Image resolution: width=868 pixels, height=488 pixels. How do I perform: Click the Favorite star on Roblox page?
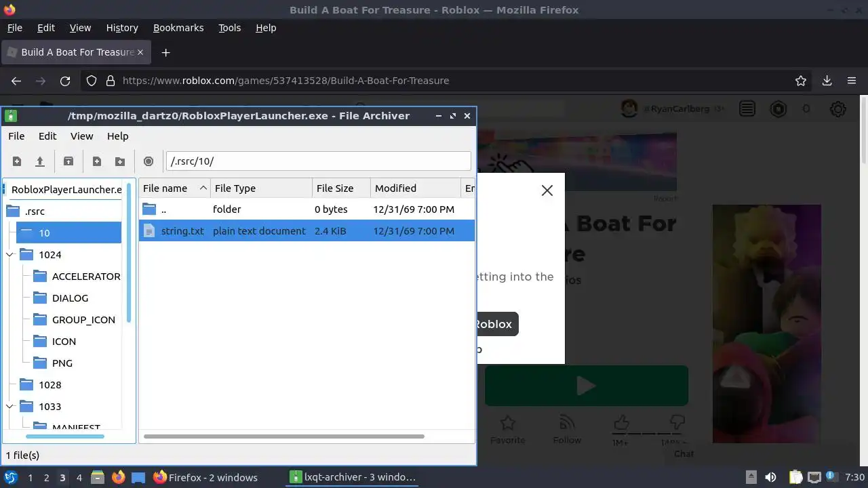(x=507, y=424)
